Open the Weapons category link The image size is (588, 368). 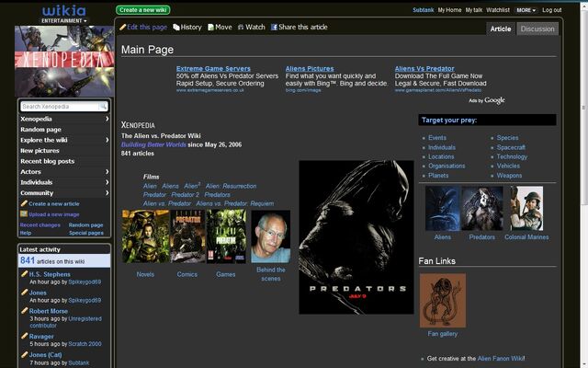point(509,176)
